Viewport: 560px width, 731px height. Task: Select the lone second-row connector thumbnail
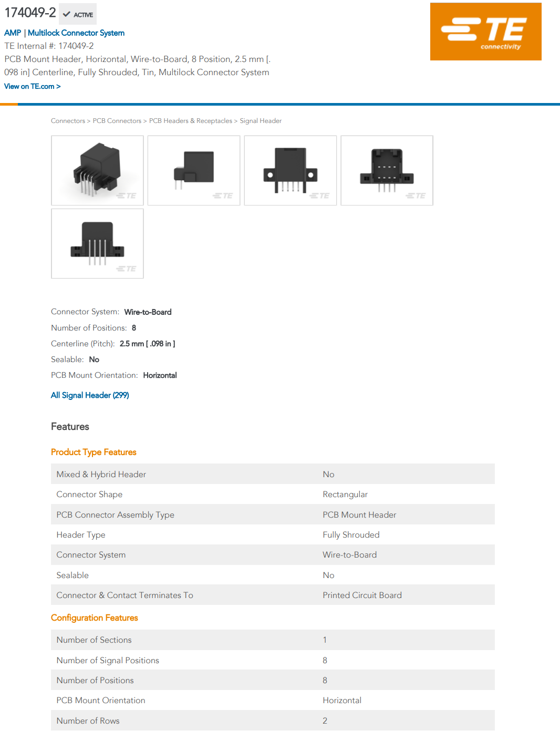(97, 243)
